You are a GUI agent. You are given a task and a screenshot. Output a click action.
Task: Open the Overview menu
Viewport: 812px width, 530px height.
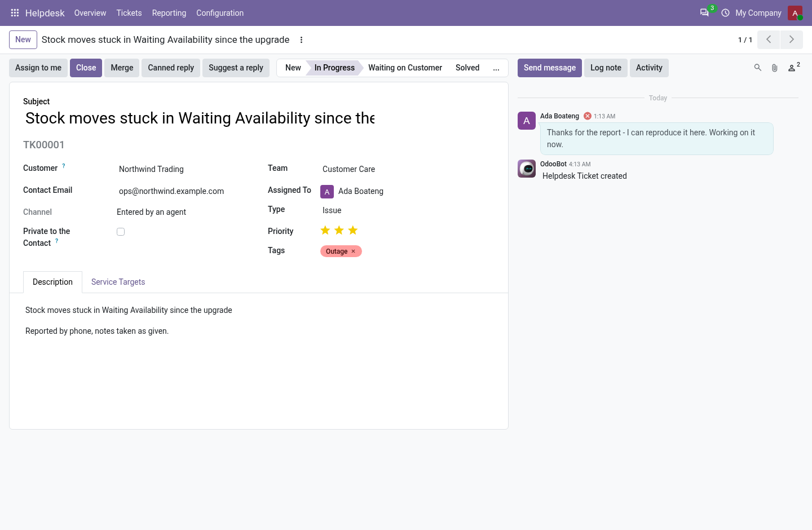(90, 13)
